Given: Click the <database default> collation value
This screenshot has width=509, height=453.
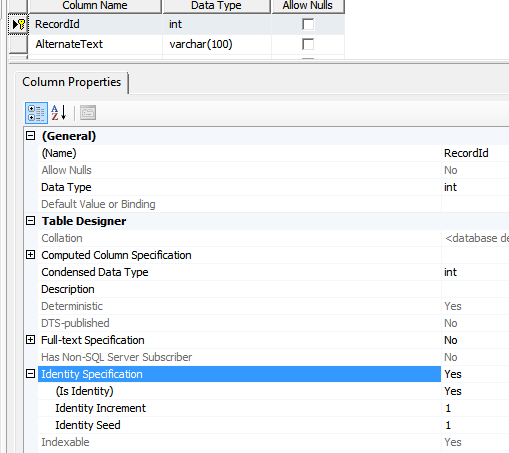Looking at the screenshot, I should click(475, 238).
